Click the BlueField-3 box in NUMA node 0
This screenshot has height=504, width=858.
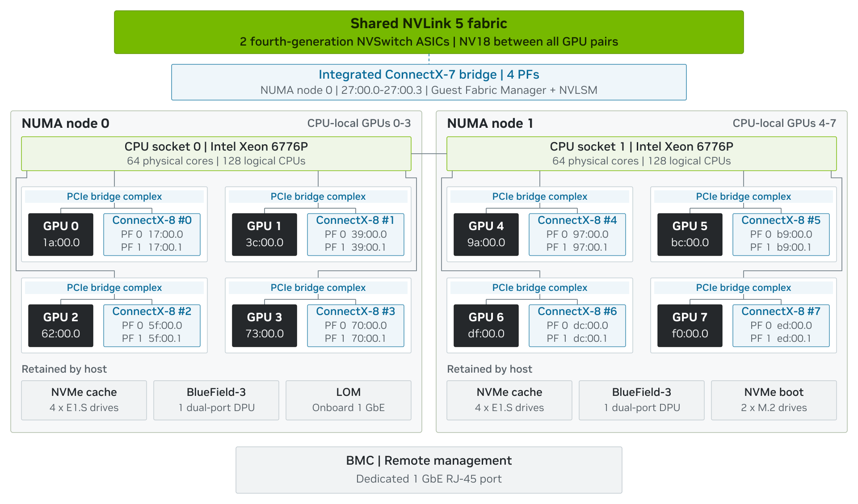tap(216, 400)
